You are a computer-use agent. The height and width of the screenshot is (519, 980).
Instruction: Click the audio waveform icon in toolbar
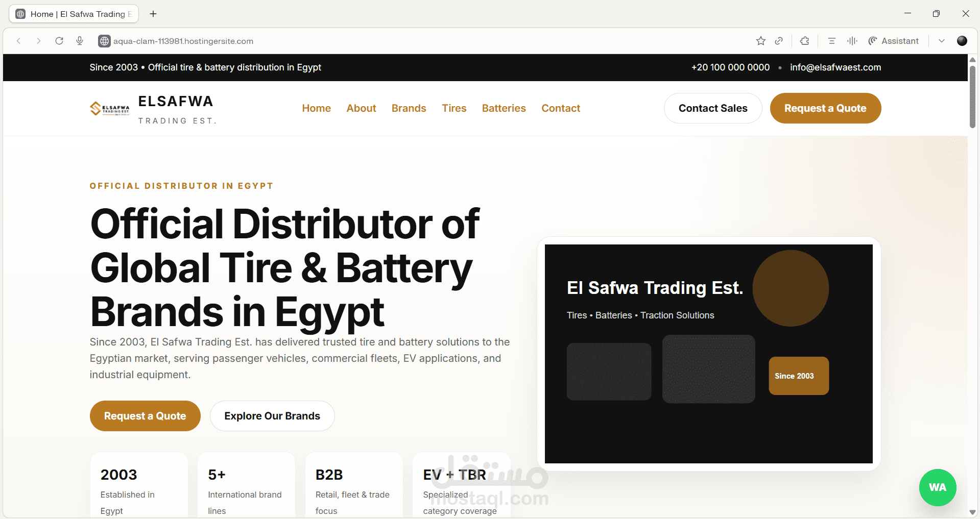coord(852,41)
